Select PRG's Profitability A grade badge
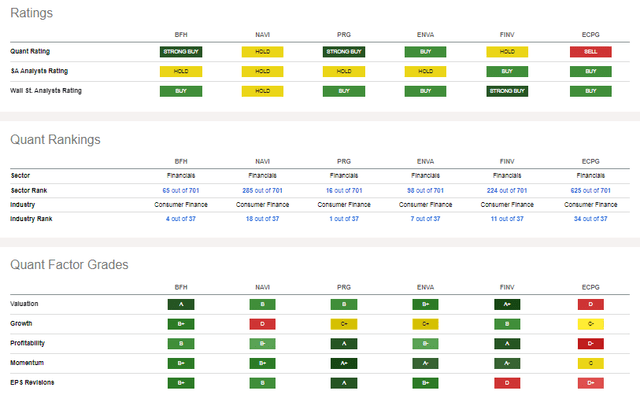 (344, 344)
